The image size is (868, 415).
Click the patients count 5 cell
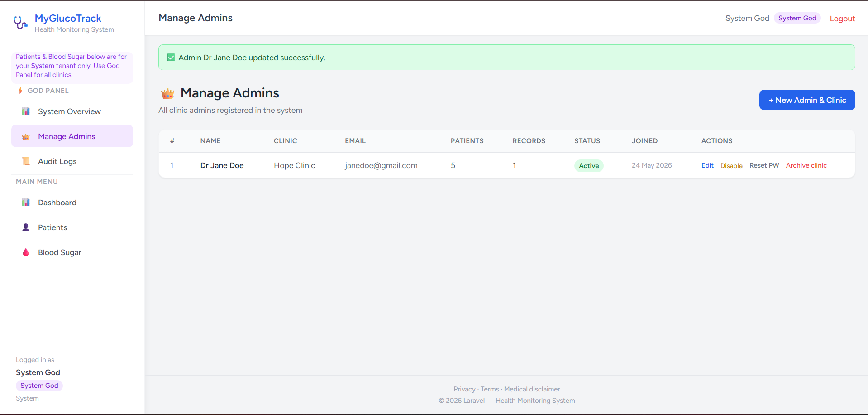453,165
